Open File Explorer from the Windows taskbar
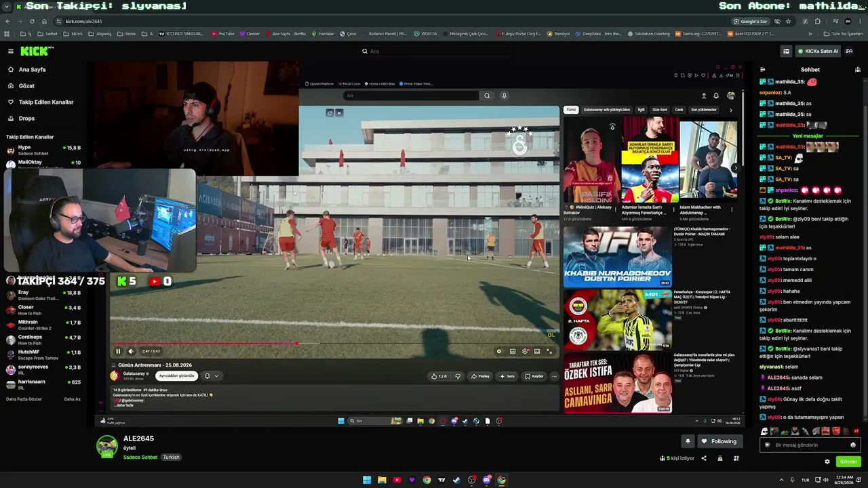Viewport: 868px width, 488px height. 382,480
